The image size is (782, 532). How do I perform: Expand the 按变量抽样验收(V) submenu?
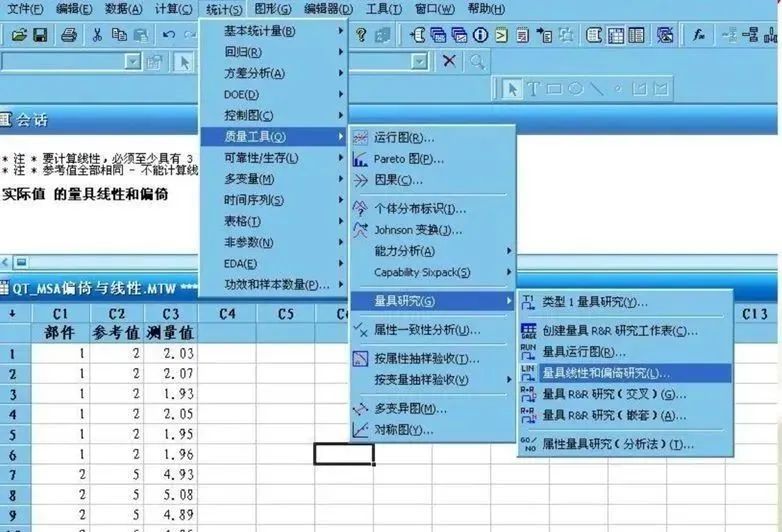tap(433, 380)
